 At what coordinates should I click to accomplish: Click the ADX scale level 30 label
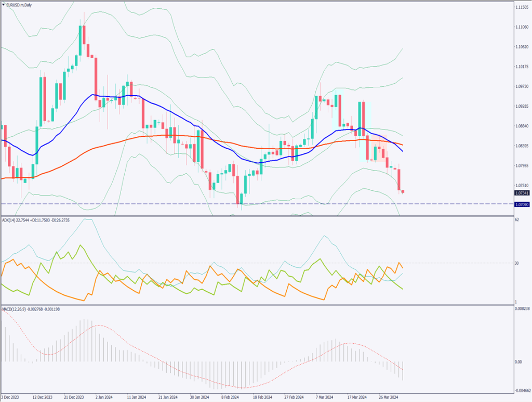[518, 263]
